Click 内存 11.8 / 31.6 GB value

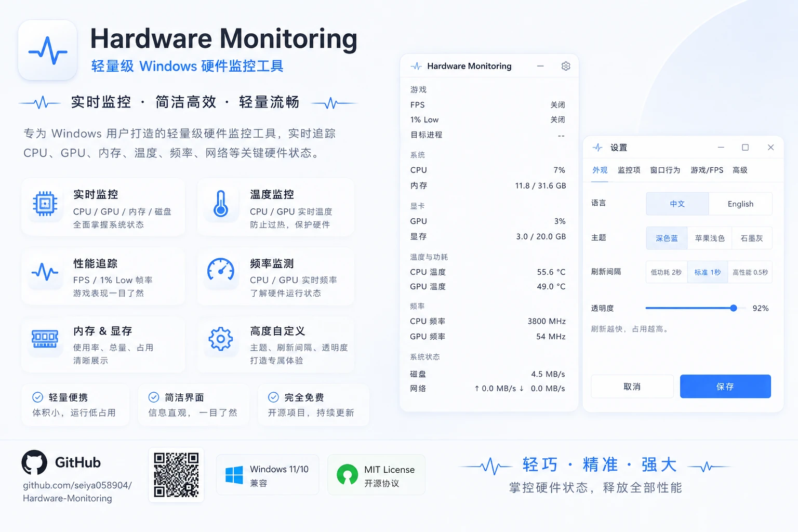(x=540, y=185)
